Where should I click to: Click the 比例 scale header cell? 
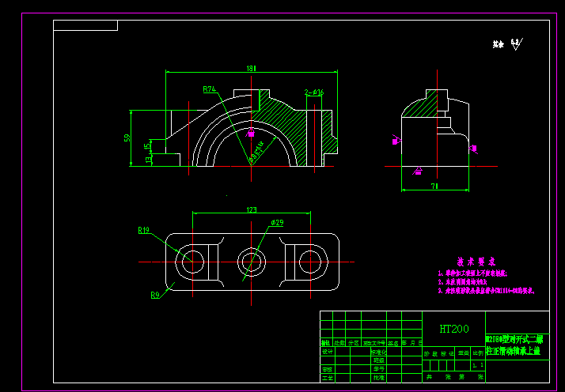478,353
